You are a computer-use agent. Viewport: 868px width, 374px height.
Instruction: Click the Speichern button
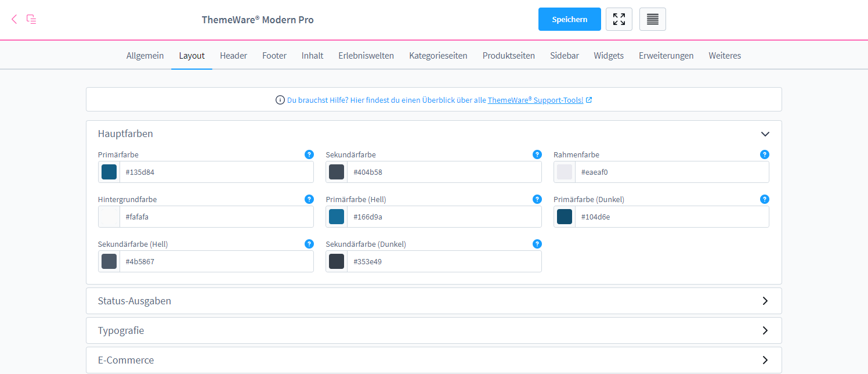569,19
